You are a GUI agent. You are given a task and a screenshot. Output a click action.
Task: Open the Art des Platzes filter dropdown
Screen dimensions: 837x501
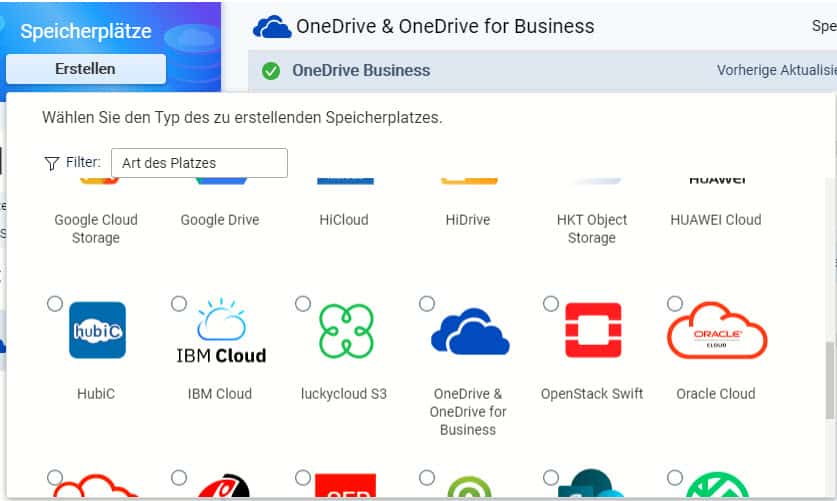pyautogui.click(x=199, y=163)
